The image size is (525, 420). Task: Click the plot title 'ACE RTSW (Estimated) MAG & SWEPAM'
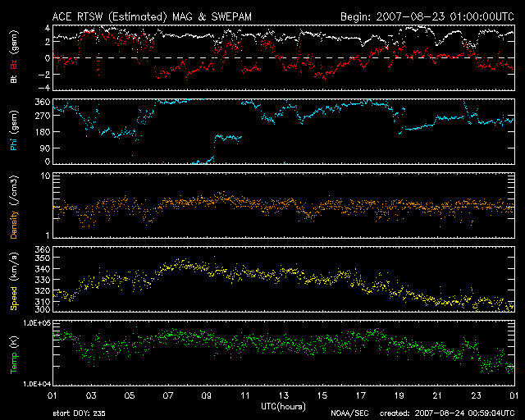152,16
